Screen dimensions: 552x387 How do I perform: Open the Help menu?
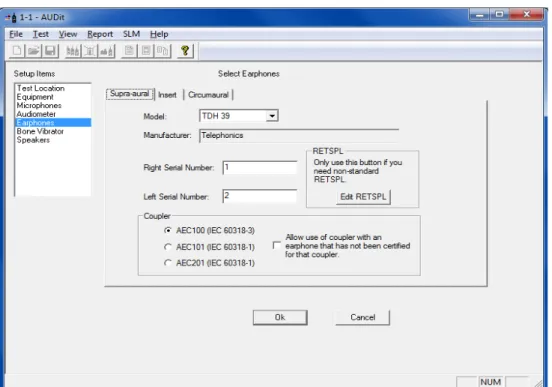(159, 34)
